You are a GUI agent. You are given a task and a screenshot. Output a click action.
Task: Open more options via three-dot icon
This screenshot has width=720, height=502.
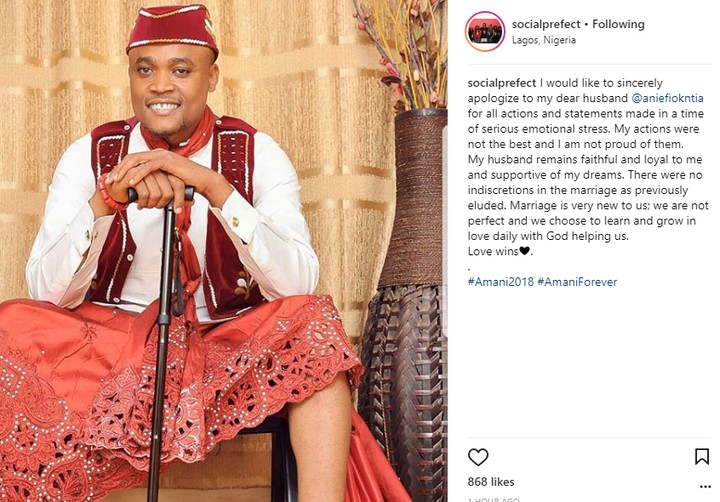(705, 487)
